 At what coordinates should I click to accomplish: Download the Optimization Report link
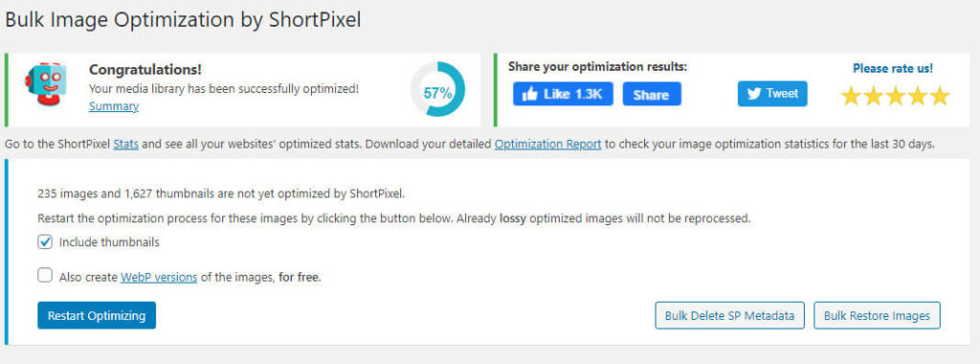pyautogui.click(x=548, y=144)
